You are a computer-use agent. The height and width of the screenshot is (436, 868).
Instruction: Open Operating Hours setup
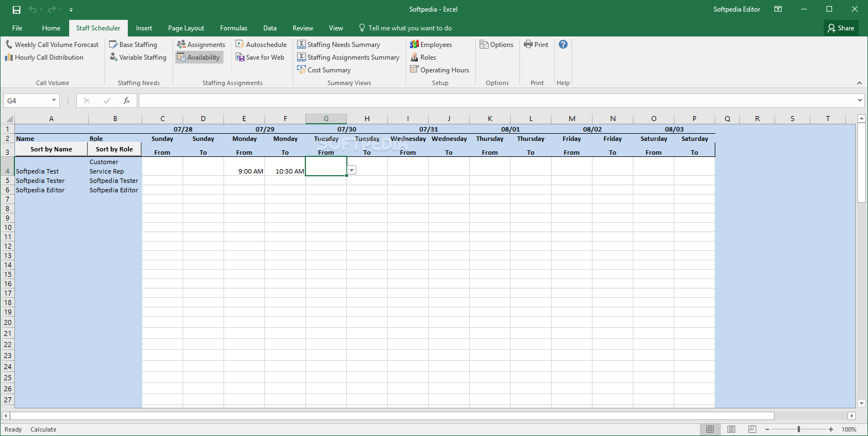pyautogui.click(x=439, y=70)
